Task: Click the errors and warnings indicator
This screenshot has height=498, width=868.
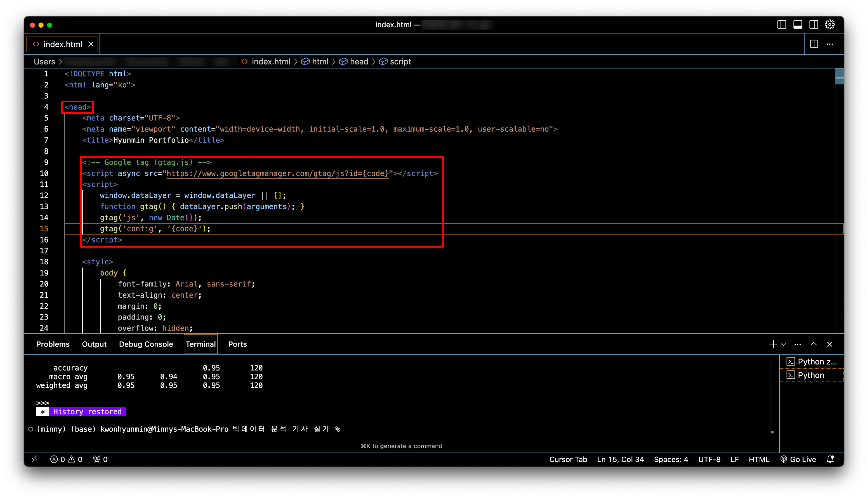Action: click(66, 459)
